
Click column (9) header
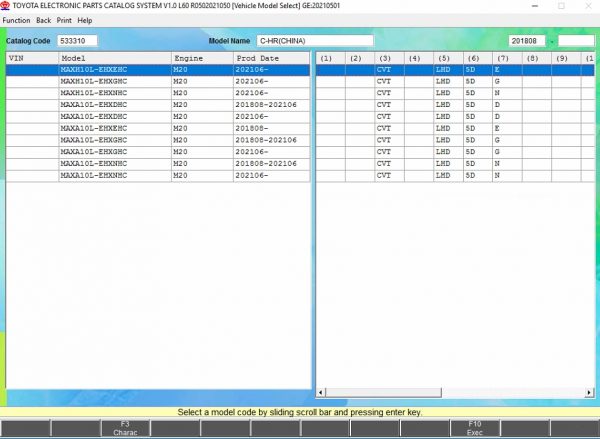coord(566,58)
